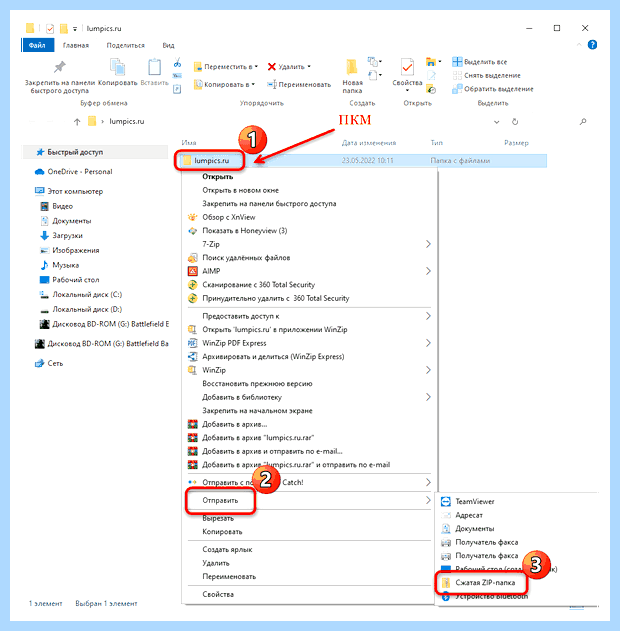Click Снять выделение in ribbon
The image size is (620, 631).
pos(486,75)
